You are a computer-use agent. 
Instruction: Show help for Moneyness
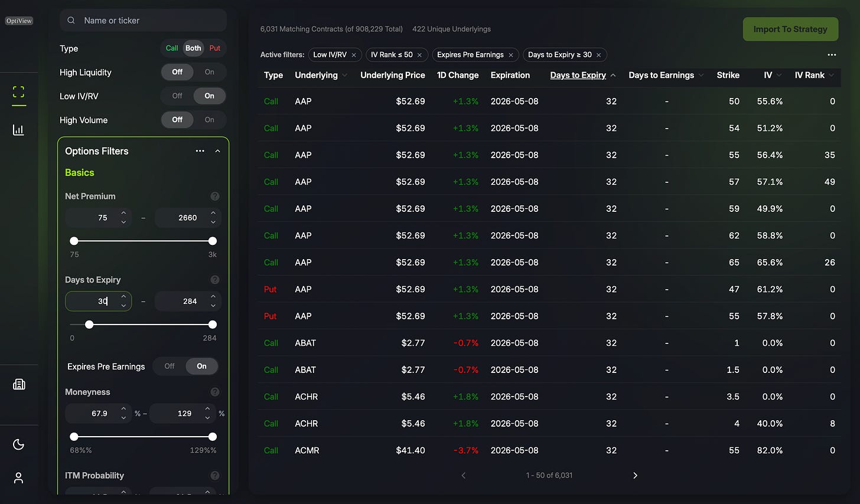pyautogui.click(x=215, y=392)
